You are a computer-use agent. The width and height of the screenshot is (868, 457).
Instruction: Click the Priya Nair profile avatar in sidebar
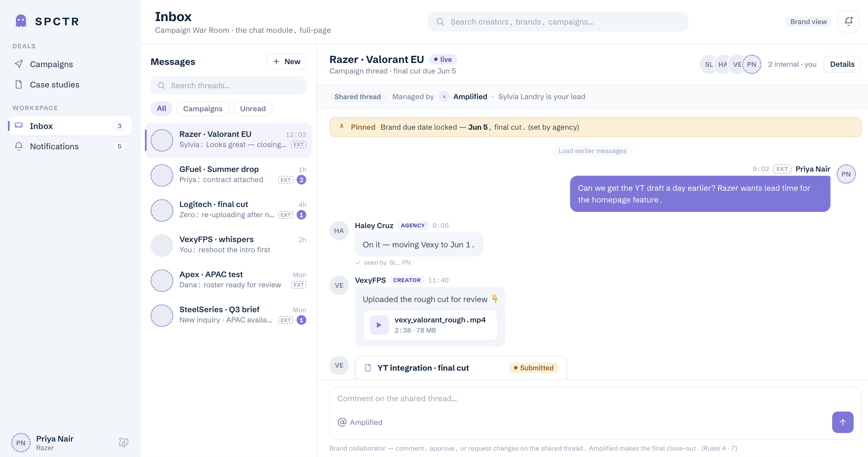(21, 443)
